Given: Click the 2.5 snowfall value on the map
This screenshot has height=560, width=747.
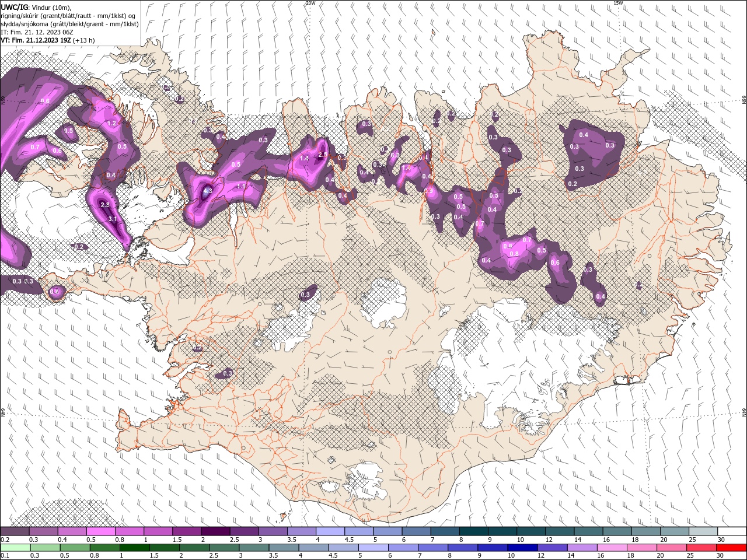Looking at the screenshot, I should pyautogui.click(x=323, y=155).
